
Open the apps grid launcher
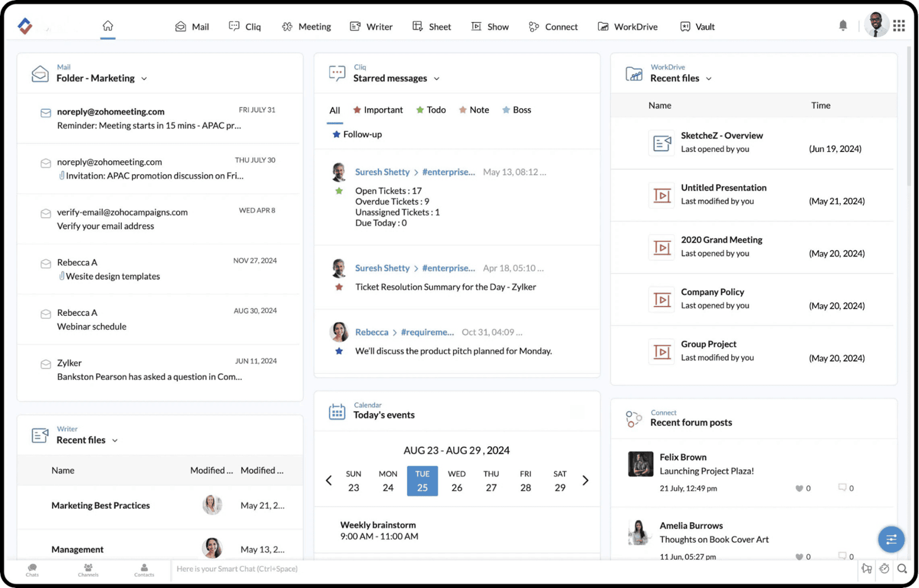pyautogui.click(x=899, y=26)
